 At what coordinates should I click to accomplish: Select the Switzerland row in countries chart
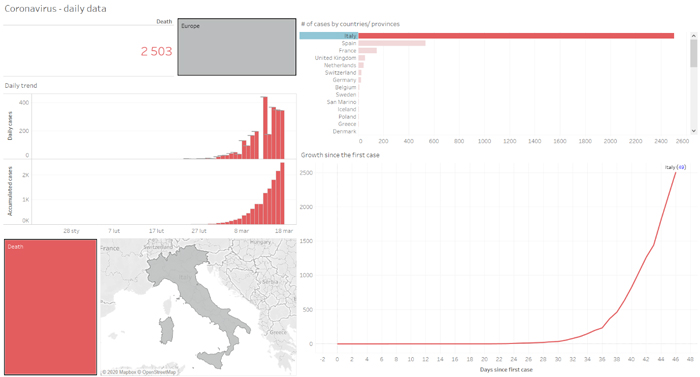tap(340, 72)
